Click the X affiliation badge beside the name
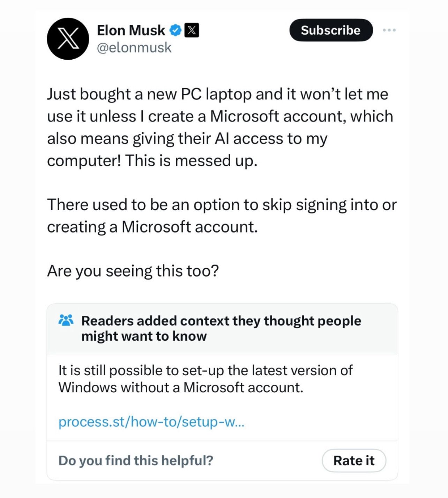Image resolution: width=448 pixels, height=498 pixels. pyautogui.click(x=191, y=31)
